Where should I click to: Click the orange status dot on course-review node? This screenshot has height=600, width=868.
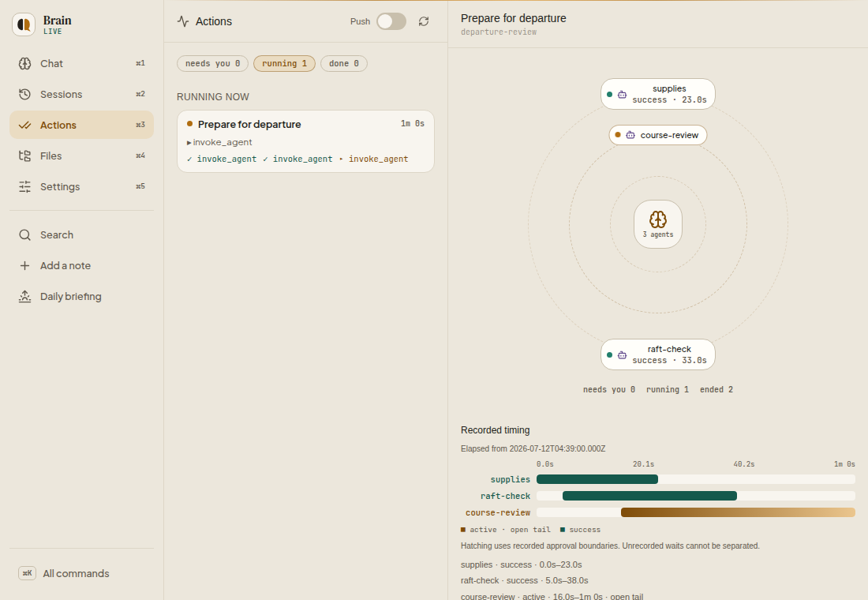618,135
